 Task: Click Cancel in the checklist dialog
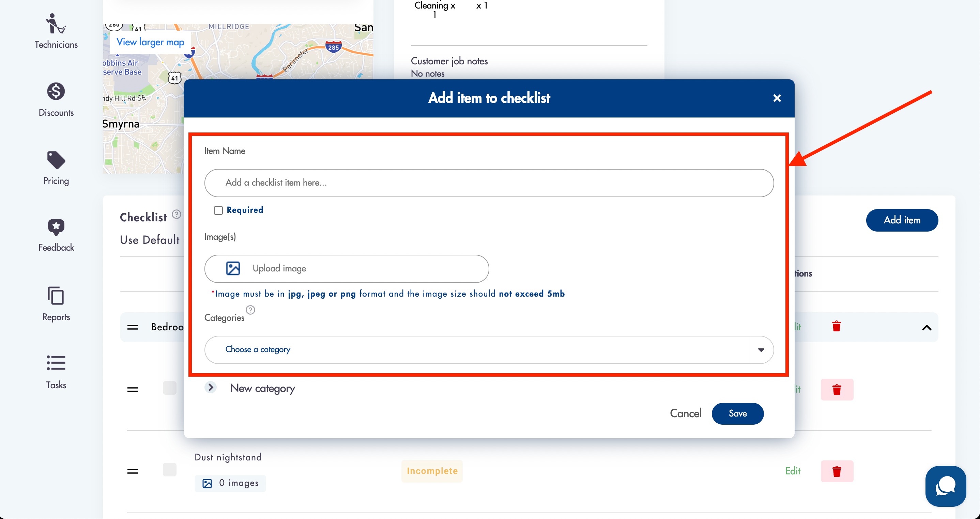686,413
